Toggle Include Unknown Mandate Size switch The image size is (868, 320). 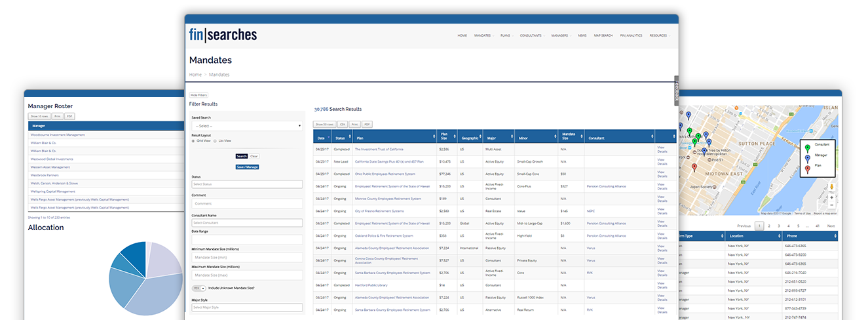pos(198,288)
